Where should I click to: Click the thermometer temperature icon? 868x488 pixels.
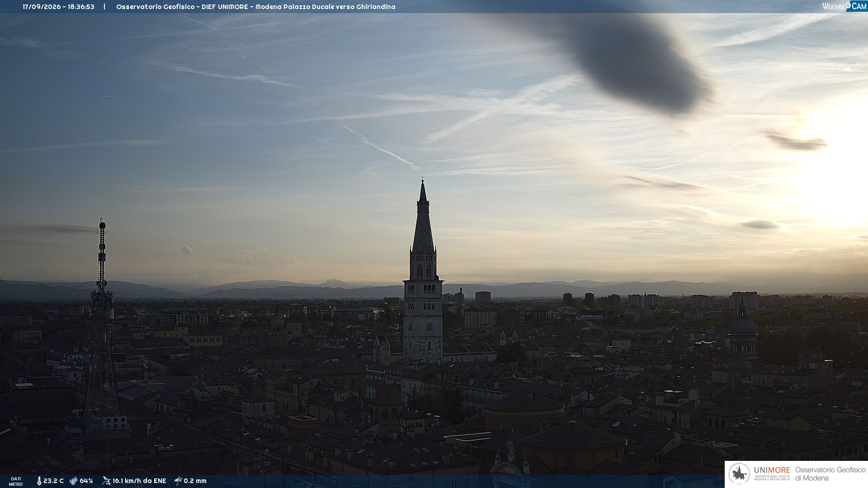click(x=39, y=481)
